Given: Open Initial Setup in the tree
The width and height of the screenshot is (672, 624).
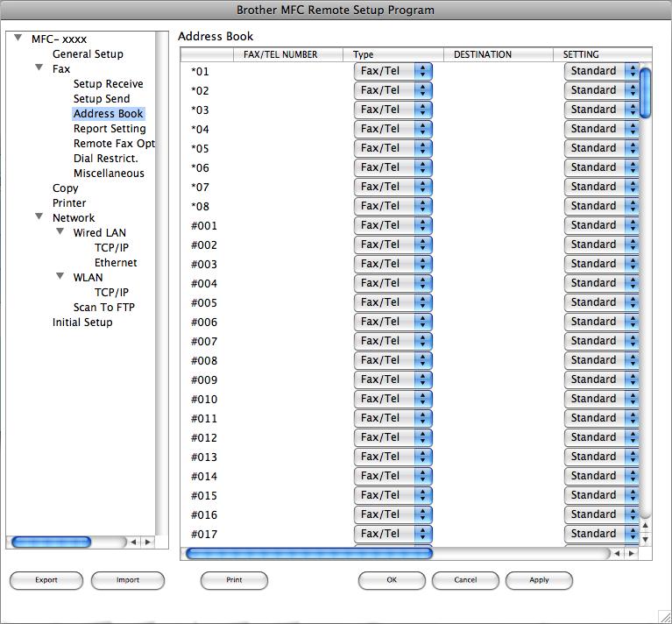Looking at the screenshot, I should pyautogui.click(x=82, y=323).
